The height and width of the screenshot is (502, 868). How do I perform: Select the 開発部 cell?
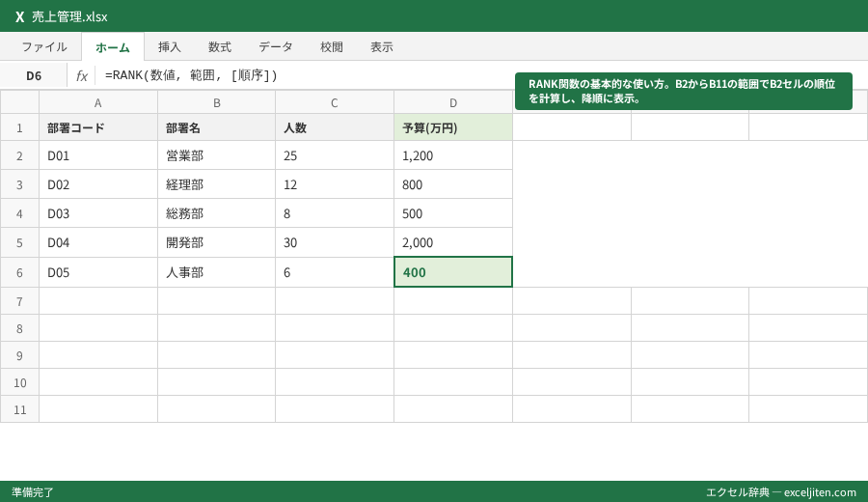pyautogui.click(x=216, y=242)
